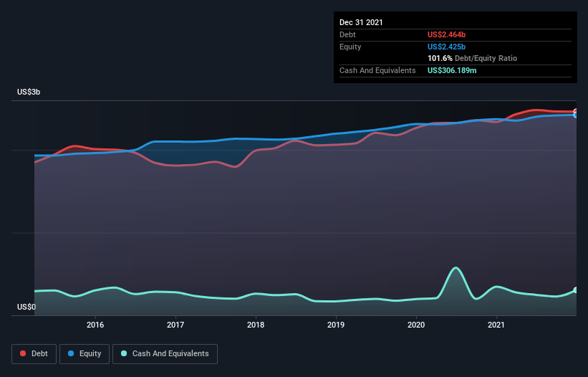This screenshot has width=588, height=377.
Task: Click the cash spike peak in mid-2020
Action: [x=456, y=268]
